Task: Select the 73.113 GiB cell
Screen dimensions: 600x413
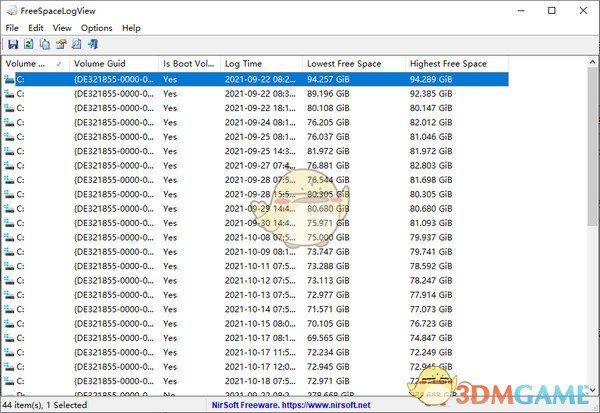Action: coord(328,281)
